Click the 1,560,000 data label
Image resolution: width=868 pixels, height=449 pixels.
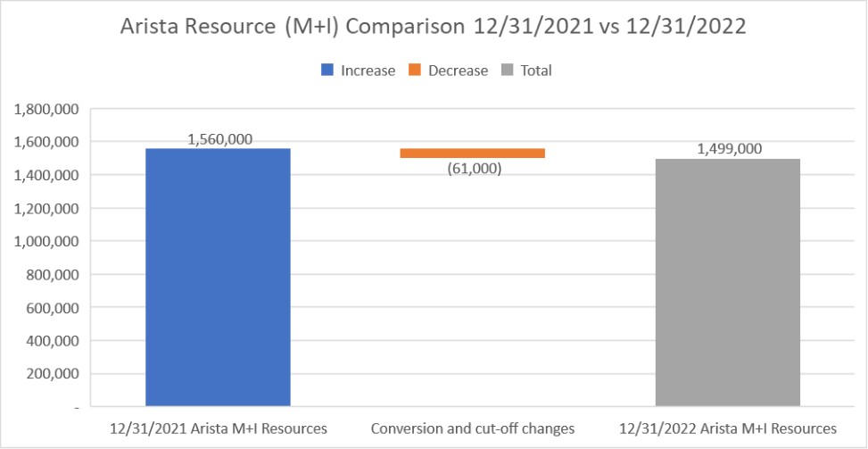coord(219,138)
